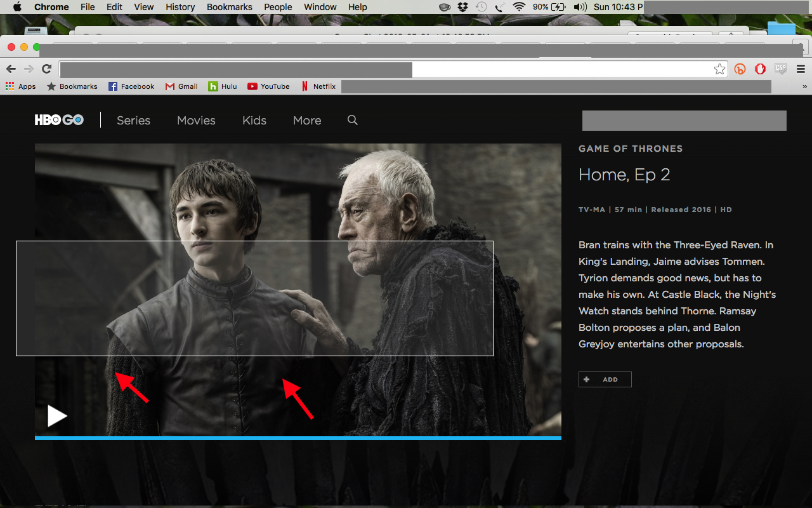Open the History menu

180,7
